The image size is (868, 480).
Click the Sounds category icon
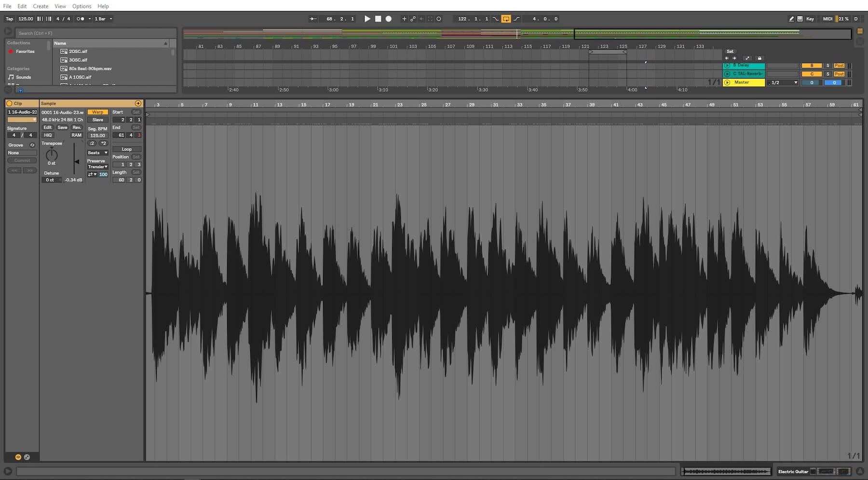[11, 77]
